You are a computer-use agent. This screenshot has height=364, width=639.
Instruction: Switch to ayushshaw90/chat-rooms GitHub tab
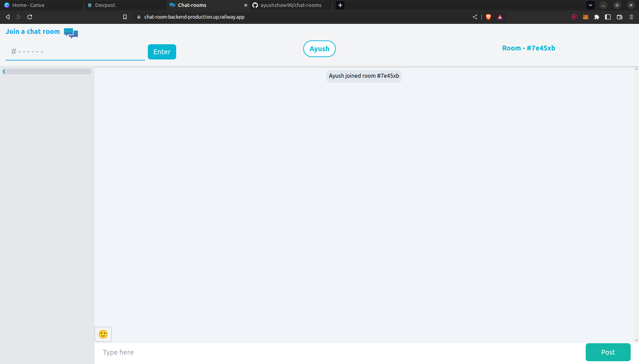click(291, 5)
